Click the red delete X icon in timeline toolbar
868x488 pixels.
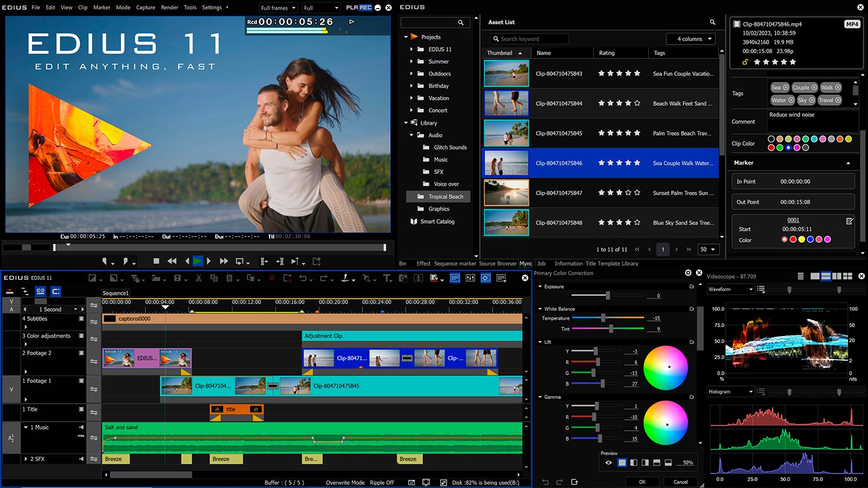(272, 278)
